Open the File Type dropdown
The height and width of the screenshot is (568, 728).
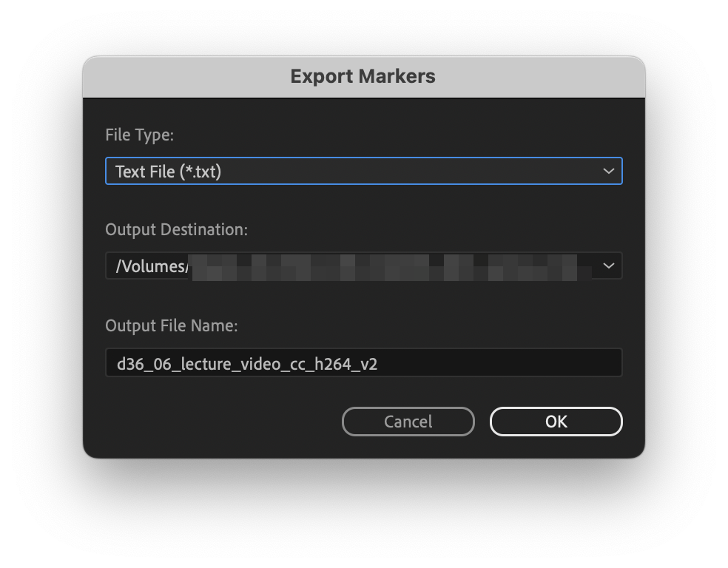[x=363, y=171]
